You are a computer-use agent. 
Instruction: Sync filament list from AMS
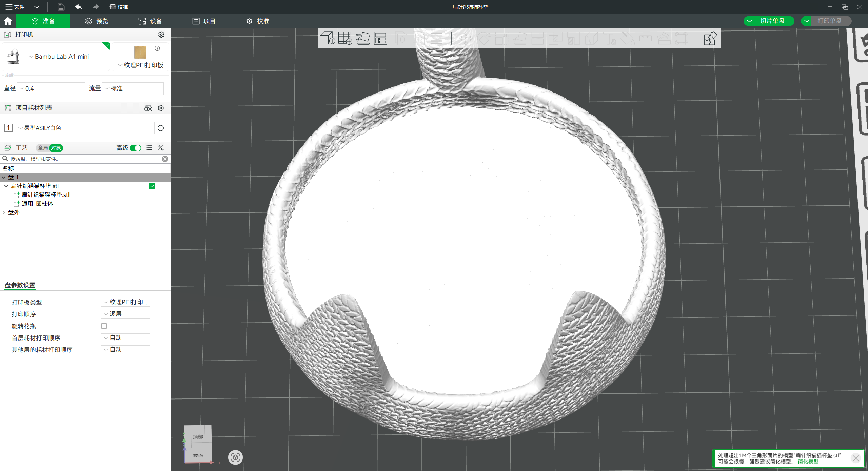(148, 108)
